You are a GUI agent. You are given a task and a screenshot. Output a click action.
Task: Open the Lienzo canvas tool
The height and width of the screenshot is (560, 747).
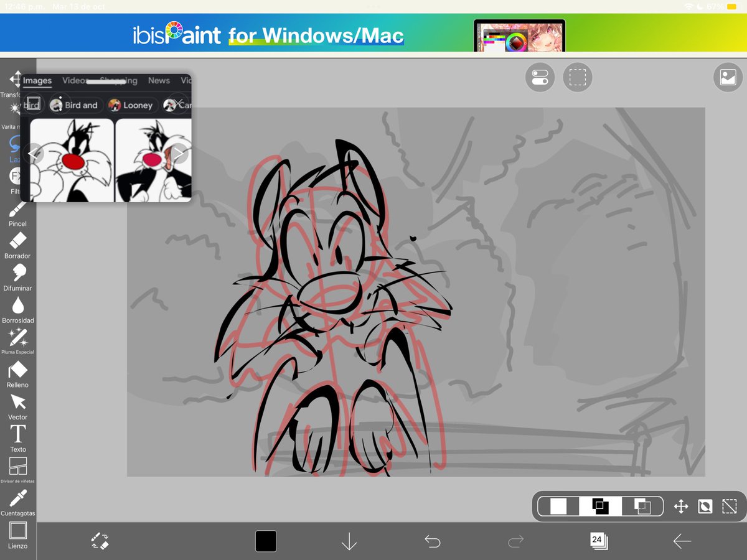[17, 535]
